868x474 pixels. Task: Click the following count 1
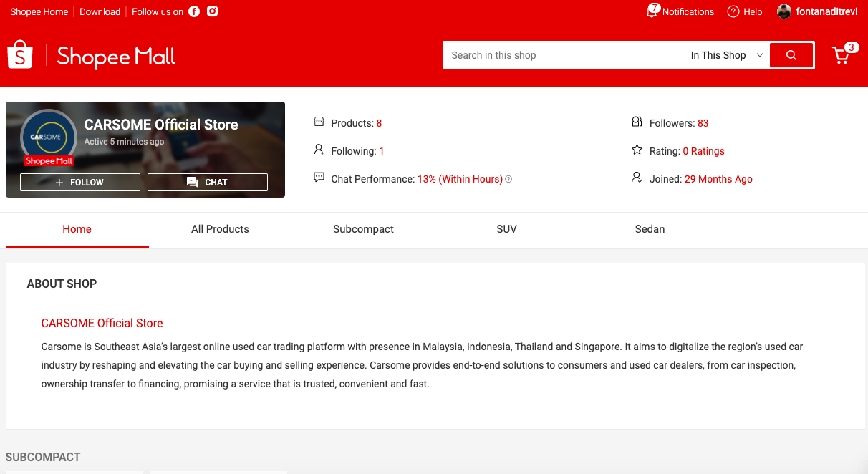pos(382,151)
